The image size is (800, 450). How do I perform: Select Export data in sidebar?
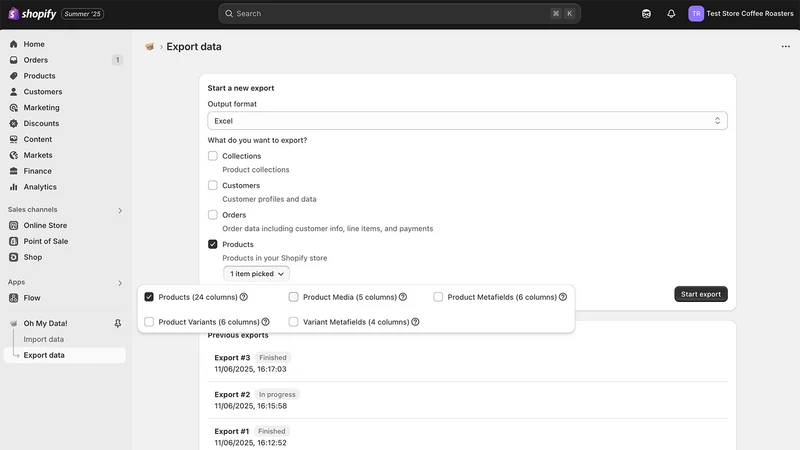click(x=65, y=355)
